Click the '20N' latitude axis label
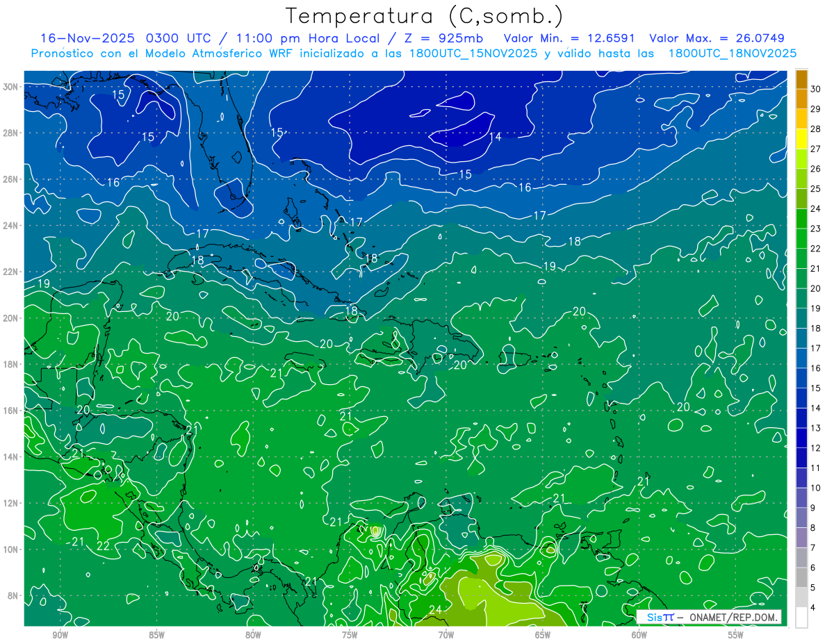This screenshot has width=834, height=644. (12, 318)
